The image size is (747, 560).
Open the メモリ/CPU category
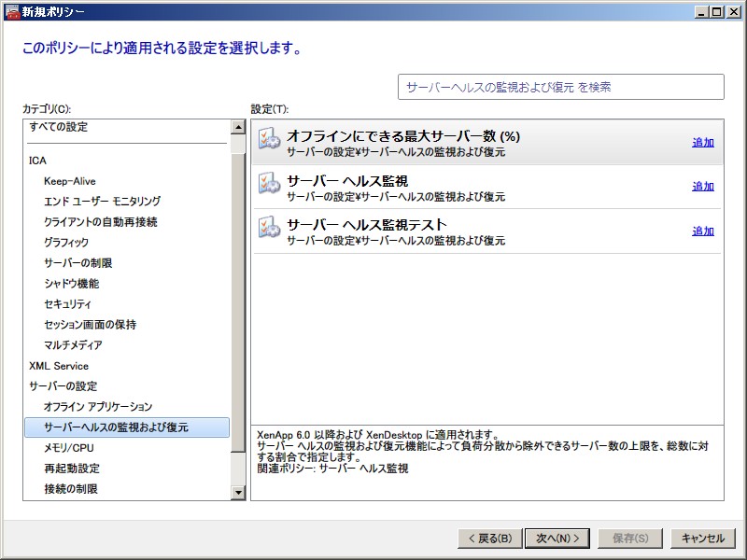[x=69, y=448]
